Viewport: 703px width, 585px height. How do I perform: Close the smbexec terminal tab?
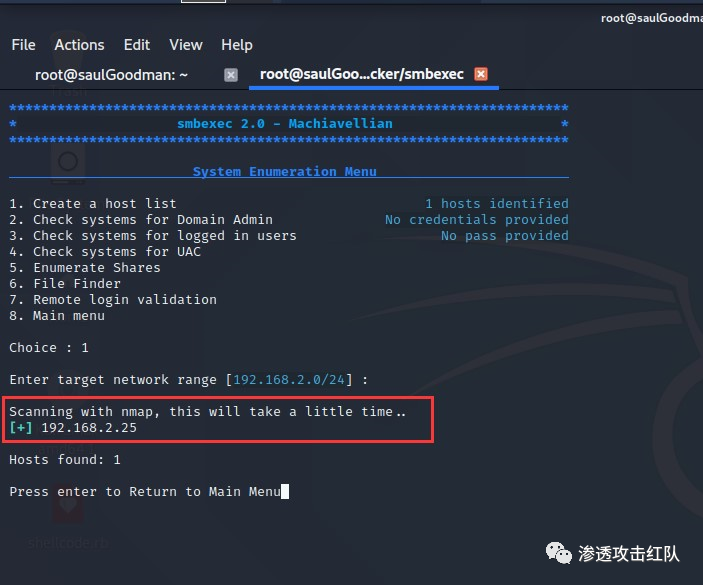481,75
